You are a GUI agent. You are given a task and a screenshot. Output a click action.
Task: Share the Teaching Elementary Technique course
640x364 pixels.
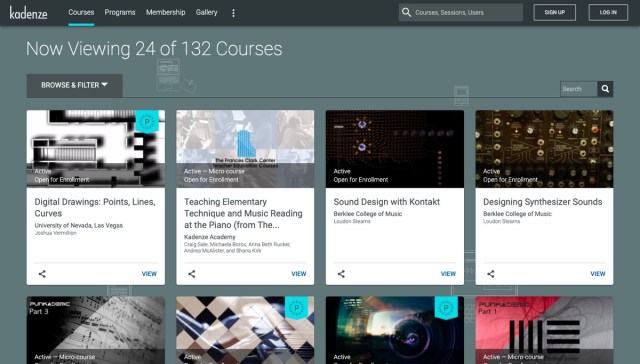[x=191, y=274]
